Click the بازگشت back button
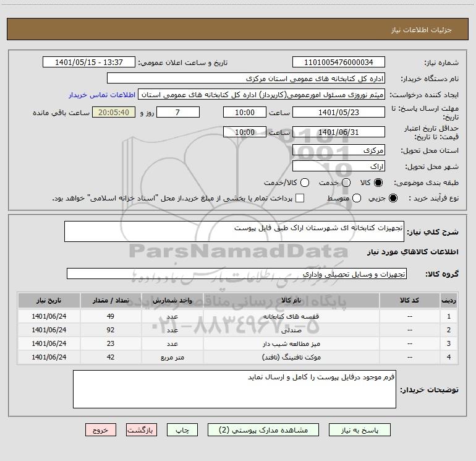 (x=142, y=430)
